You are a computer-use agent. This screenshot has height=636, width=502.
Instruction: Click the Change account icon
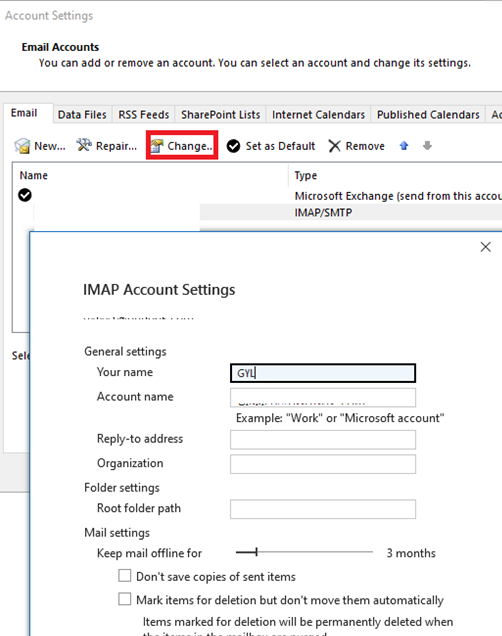point(157,146)
